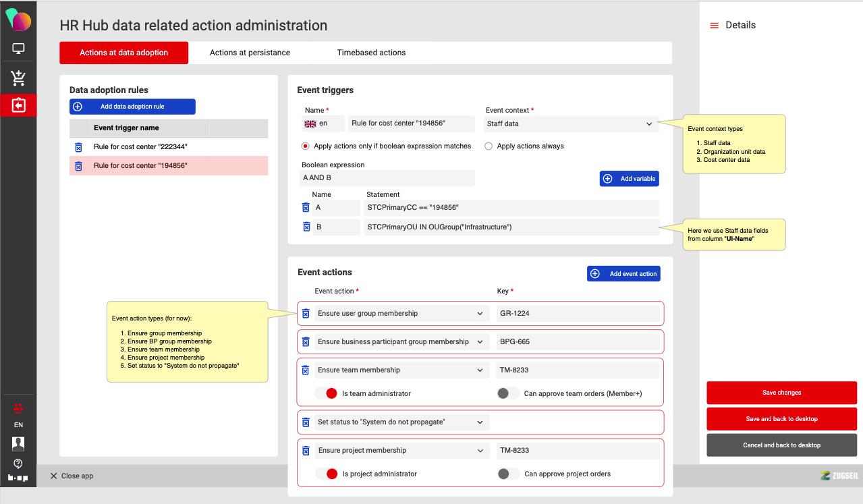
Task: Click the Save changes button
Action: point(781,393)
